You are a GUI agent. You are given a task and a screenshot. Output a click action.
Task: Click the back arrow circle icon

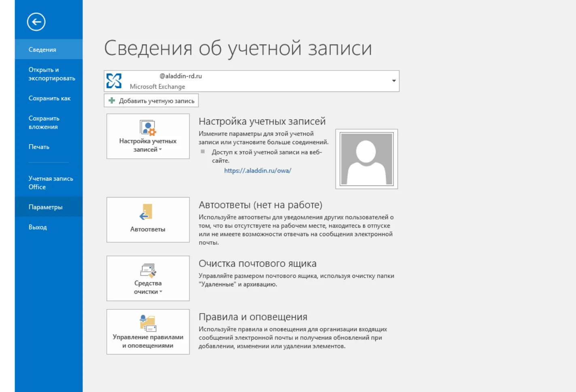tap(36, 22)
